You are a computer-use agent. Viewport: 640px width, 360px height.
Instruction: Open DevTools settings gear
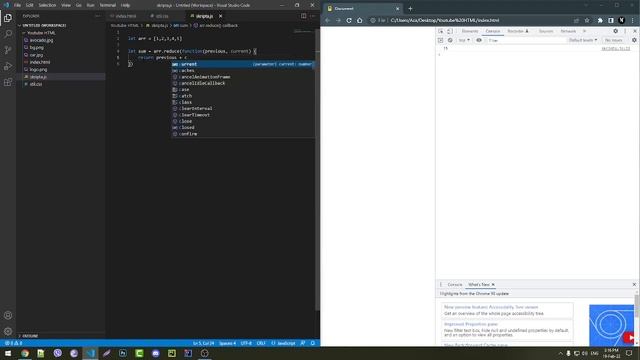616,31
